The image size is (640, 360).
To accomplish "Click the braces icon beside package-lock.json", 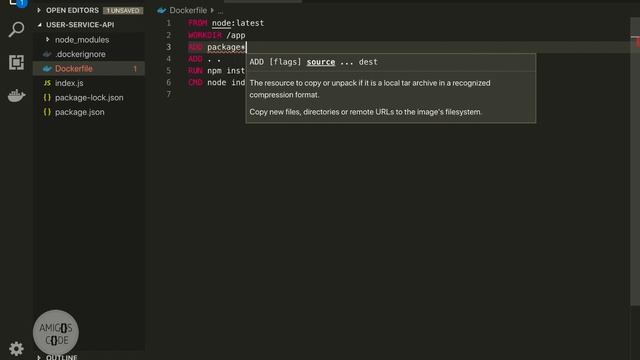I will pos(47,98).
